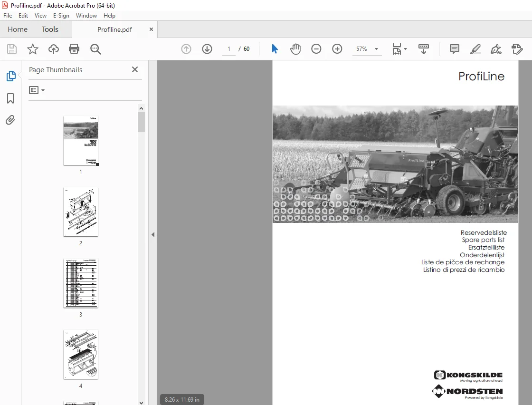
Task: Go to next page arrow
Action: (x=207, y=49)
